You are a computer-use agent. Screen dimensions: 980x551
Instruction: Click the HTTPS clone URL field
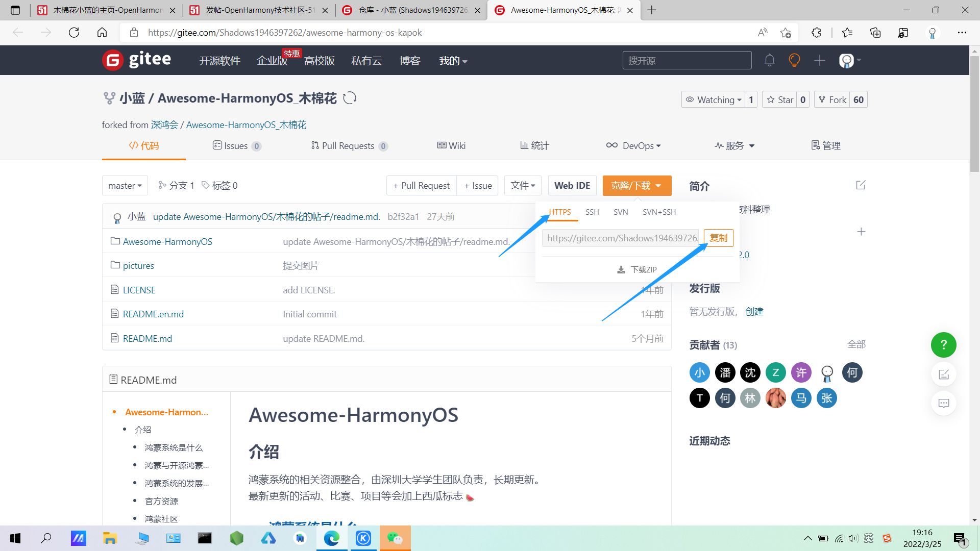(620, 238)
